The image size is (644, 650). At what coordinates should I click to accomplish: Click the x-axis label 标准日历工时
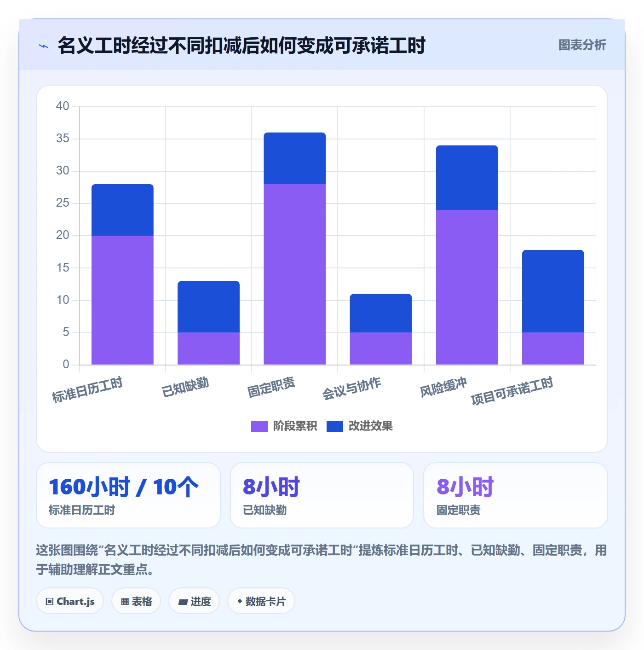[x=87, y=389]
